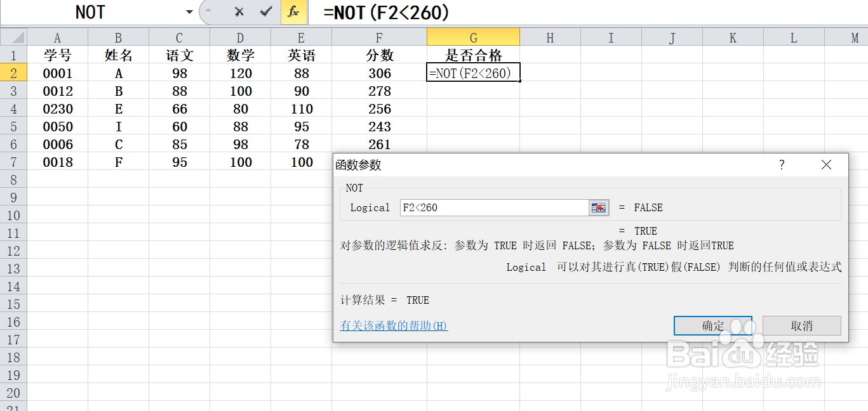Screen dimensions: 868x411
Task: Select column G header
Action: click(x=473, y=37)
